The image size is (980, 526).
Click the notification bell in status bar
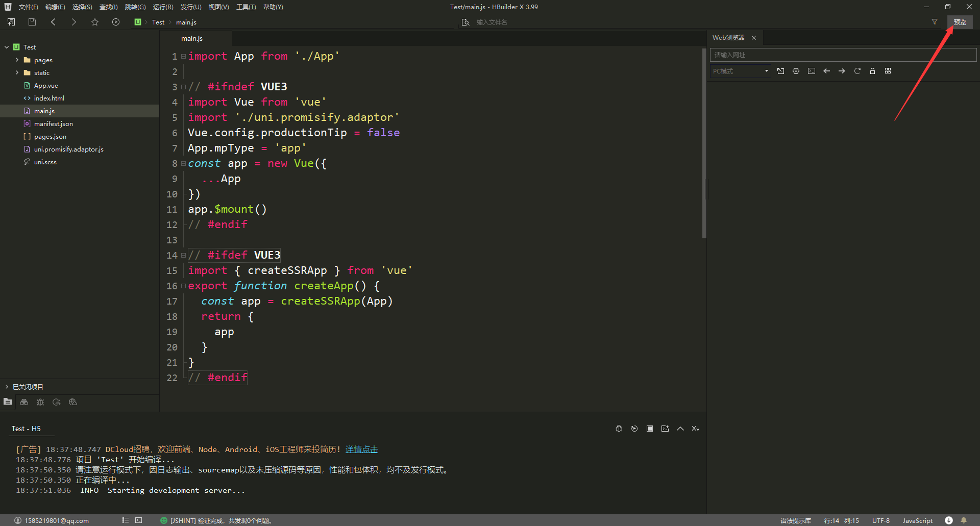(x=964, y=520)
